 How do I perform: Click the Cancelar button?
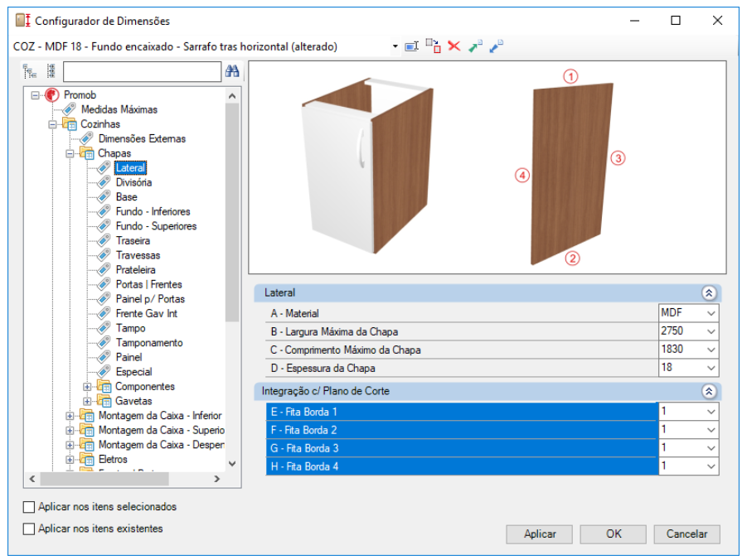point(686,534)
